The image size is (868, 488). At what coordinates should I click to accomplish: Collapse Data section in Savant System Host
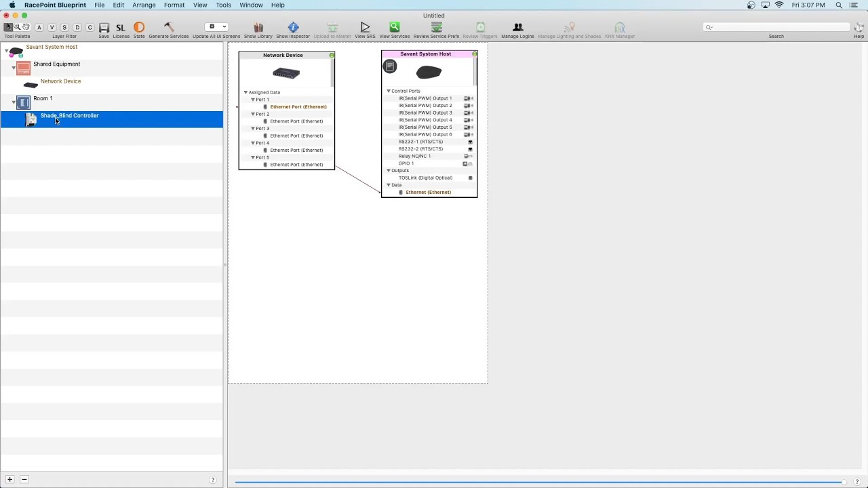pos(389,185)
